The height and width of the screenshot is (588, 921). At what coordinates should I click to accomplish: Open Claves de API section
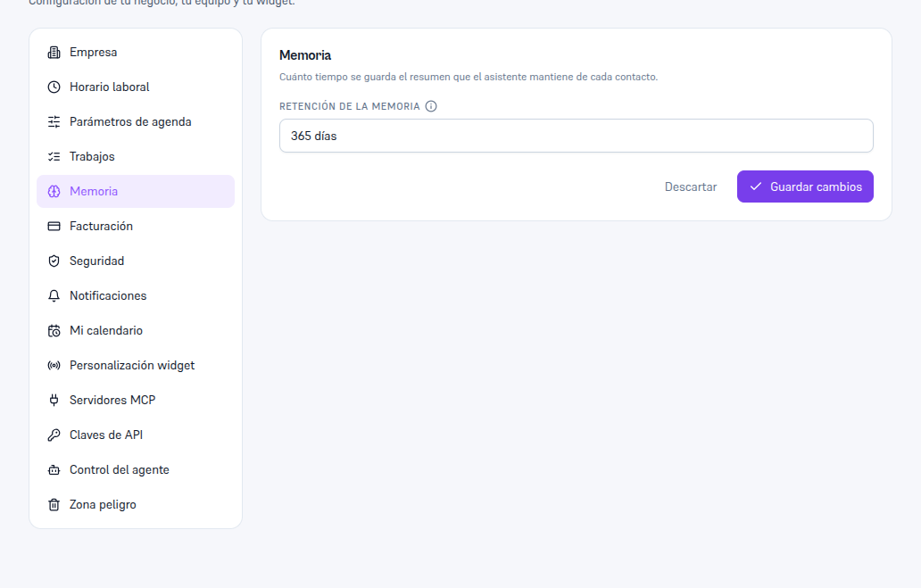[x=136, y=435]
